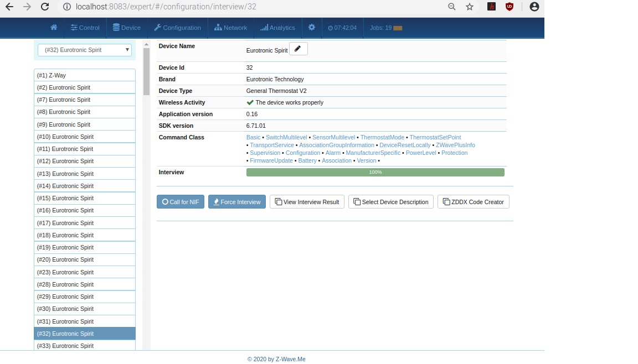
Task: Click the clock time 07:42:04
Action: [x=342, y=28]
